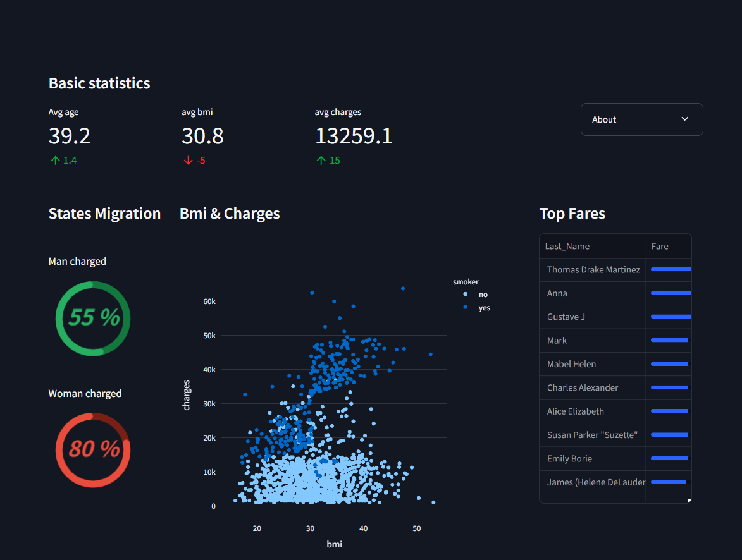Click the green up arrow delta 15
The height and width of the screenshot is (560, 742).
tap(328, 161)
